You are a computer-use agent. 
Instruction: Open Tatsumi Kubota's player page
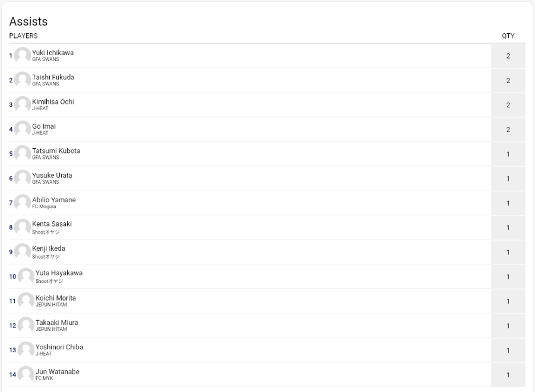(56, 151)
